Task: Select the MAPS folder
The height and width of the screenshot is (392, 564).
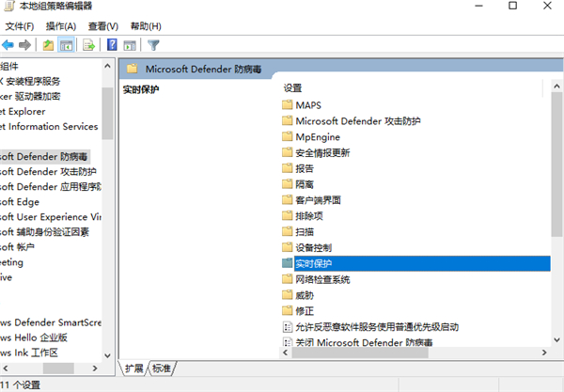Action: tap(308, 104)
